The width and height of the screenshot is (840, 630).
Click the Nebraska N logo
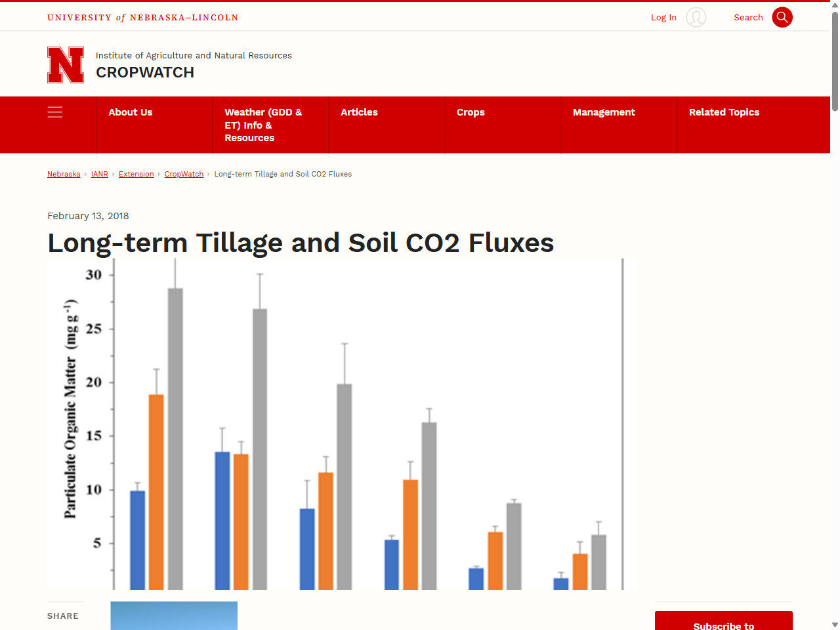tap(65, 64)
